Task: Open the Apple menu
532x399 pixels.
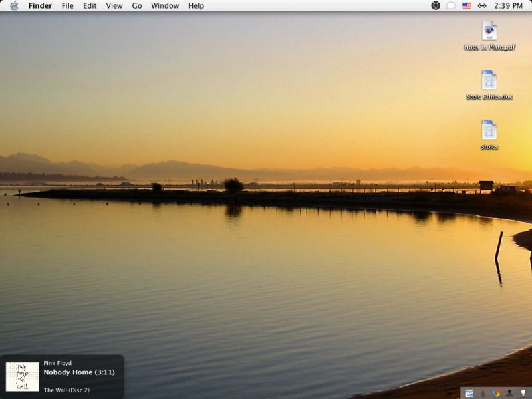Action: [x=14, y=5]
